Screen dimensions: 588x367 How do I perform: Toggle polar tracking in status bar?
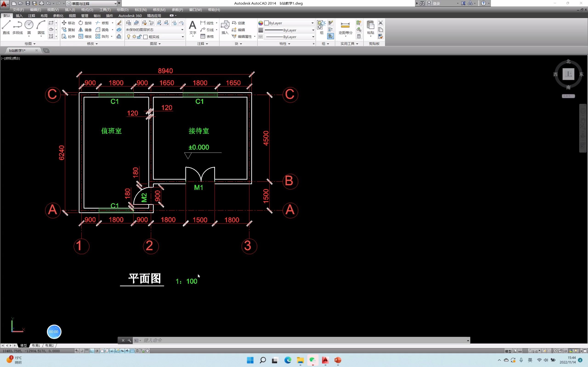click(x=97, y=351)
